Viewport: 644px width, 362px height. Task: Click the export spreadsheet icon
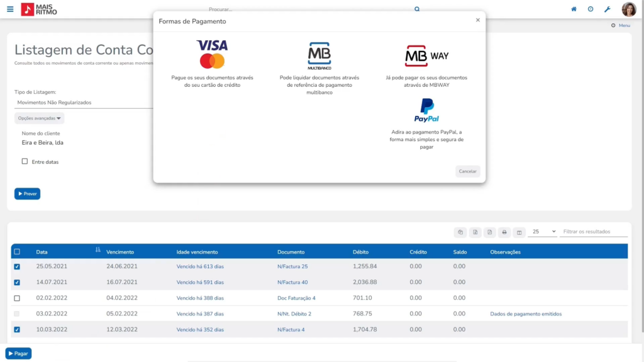[x=475, y=232]
